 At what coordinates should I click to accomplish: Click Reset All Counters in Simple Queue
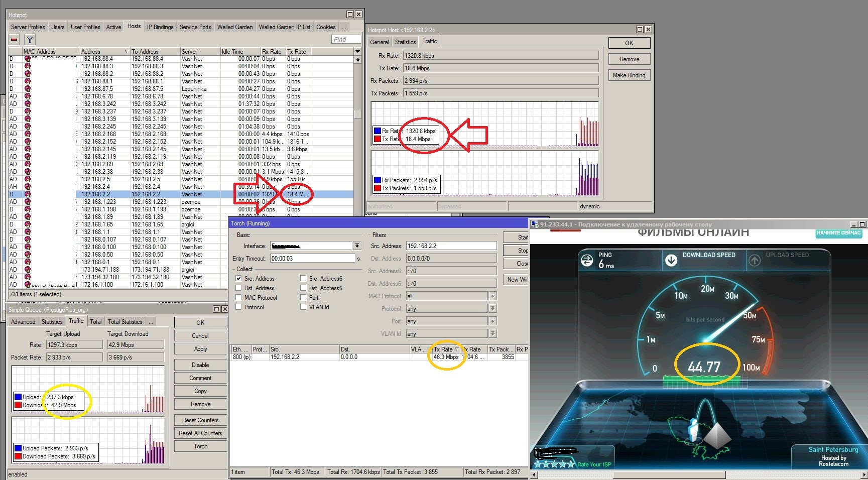[x=200, y=433]
